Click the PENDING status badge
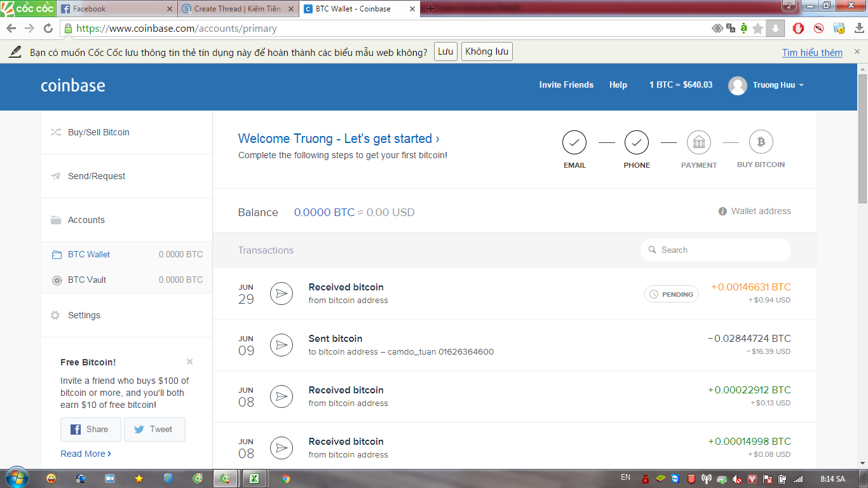This screenshot has height=488, width=868. [x=672, y=294]
